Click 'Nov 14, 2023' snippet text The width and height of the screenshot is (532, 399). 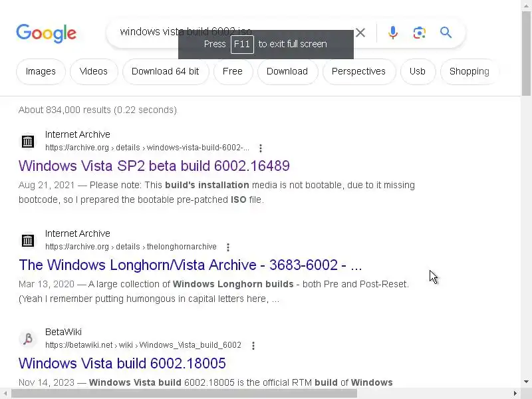click(47, 382)
